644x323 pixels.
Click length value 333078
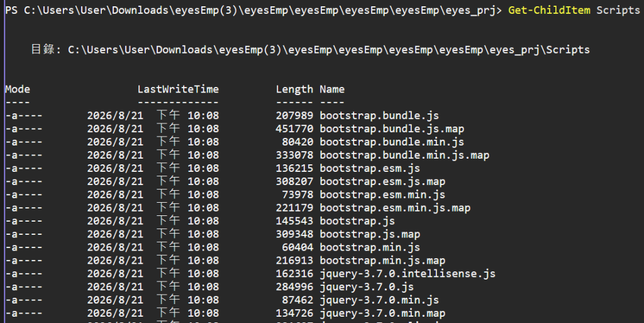click(x=294, y=155)
